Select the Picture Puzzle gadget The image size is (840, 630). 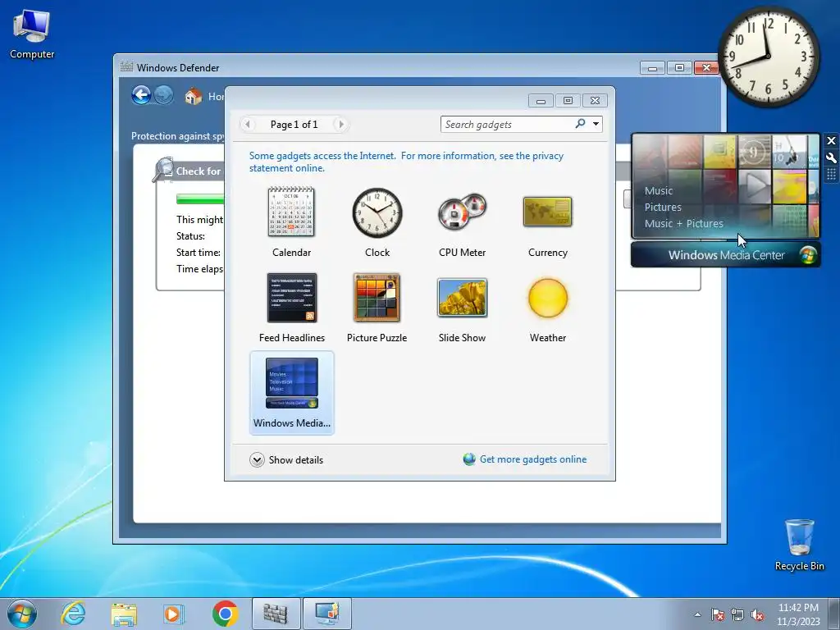pos(377,308)
